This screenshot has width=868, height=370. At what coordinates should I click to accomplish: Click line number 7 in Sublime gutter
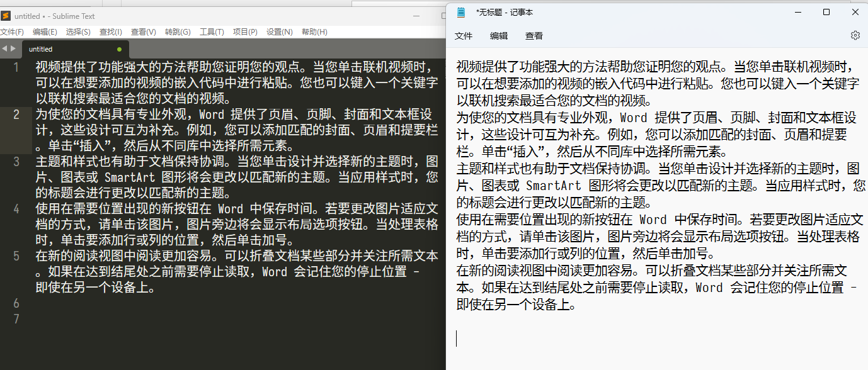point(16,319)
